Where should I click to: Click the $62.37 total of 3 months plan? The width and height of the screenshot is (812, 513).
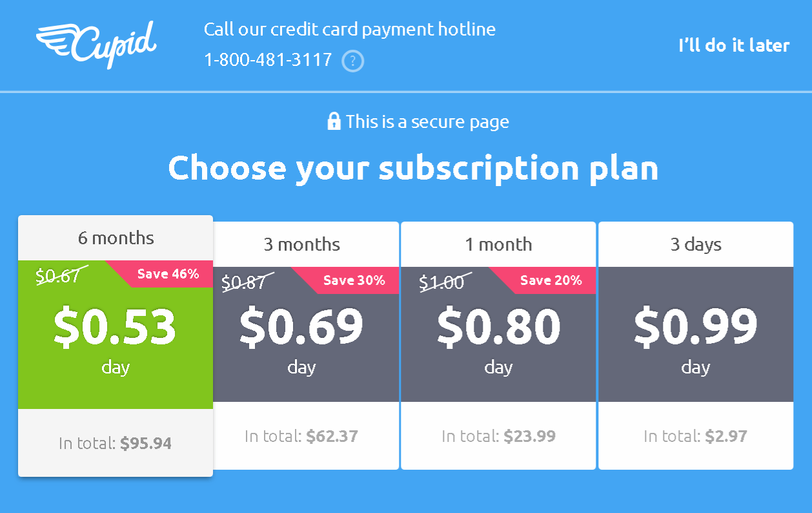332,436
